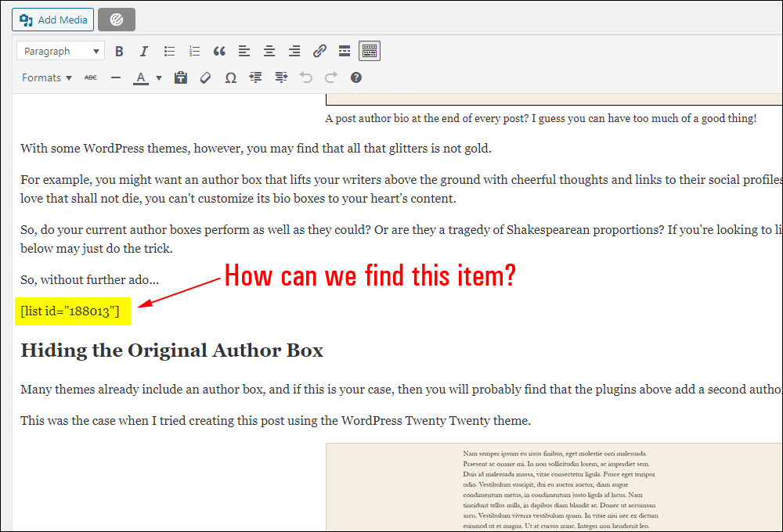783x532 pixels.
Task: Click the "So, without further ado..." paragraph
Action: click(89, 280)
